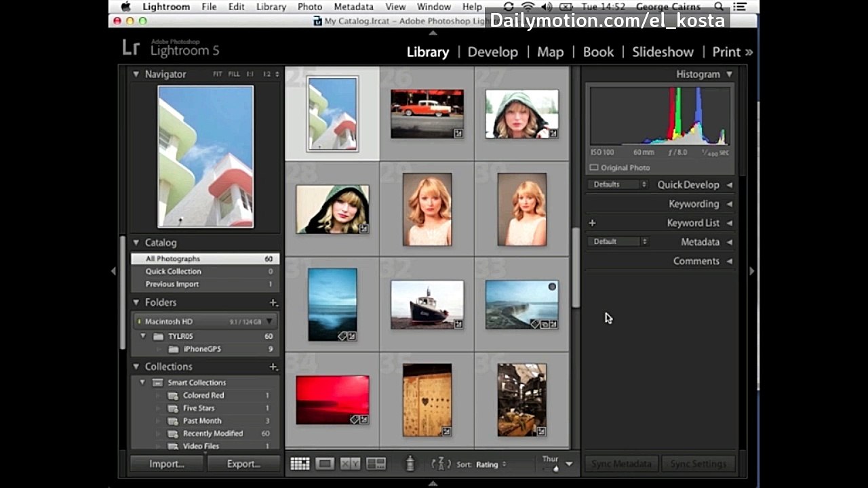
Task: Collapse the Collections panel
Action: tap(136, 367)
